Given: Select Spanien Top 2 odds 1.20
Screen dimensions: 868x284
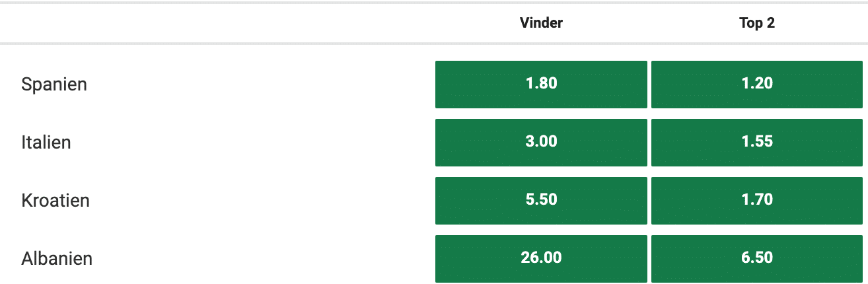Looking at the screenshot, I should (756, 84).
